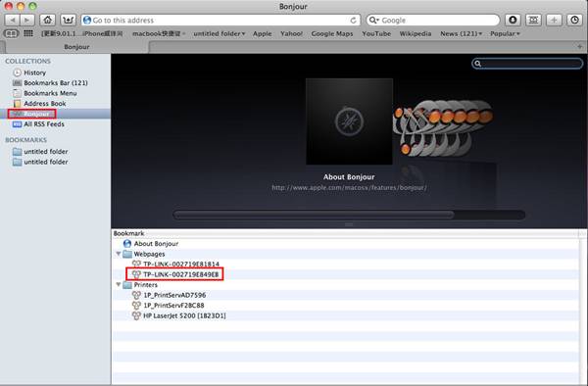Select second untitled folder under Bookmarks
The height and width of the screenshot is (386, 588).
point(46,162)
